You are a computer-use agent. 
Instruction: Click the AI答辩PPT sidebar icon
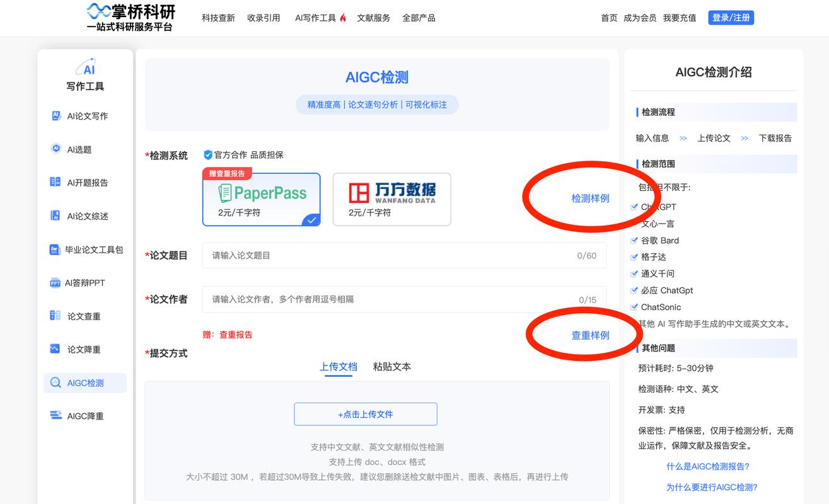click(55, 283)
